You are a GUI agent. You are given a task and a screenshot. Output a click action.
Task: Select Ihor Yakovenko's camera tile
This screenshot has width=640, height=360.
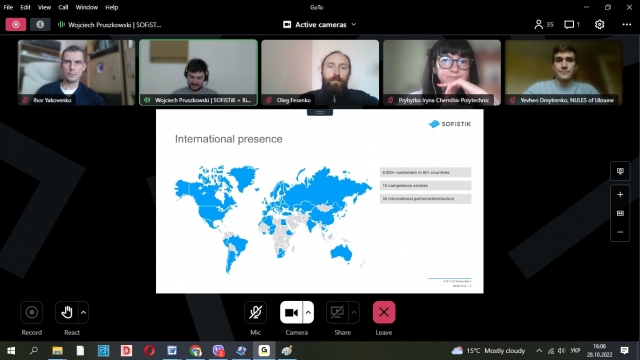click(x=76, y=72)
